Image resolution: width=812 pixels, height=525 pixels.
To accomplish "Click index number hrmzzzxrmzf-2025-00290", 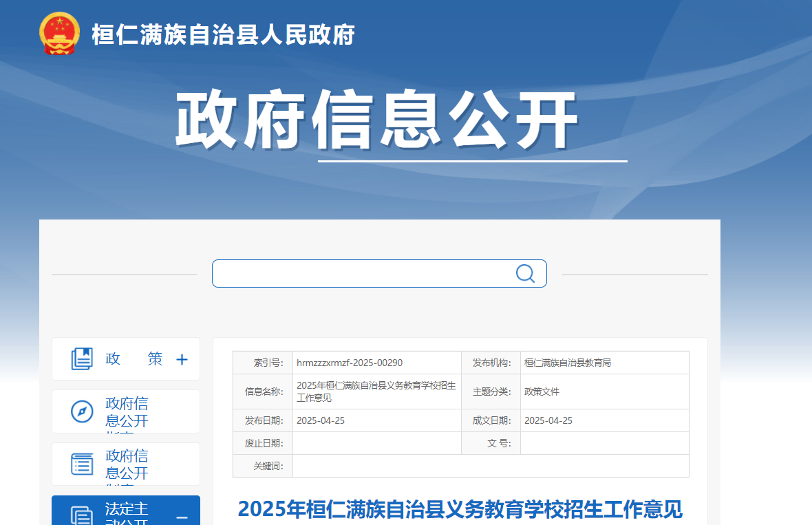I will pyautogui.click(x=350, y=363).
